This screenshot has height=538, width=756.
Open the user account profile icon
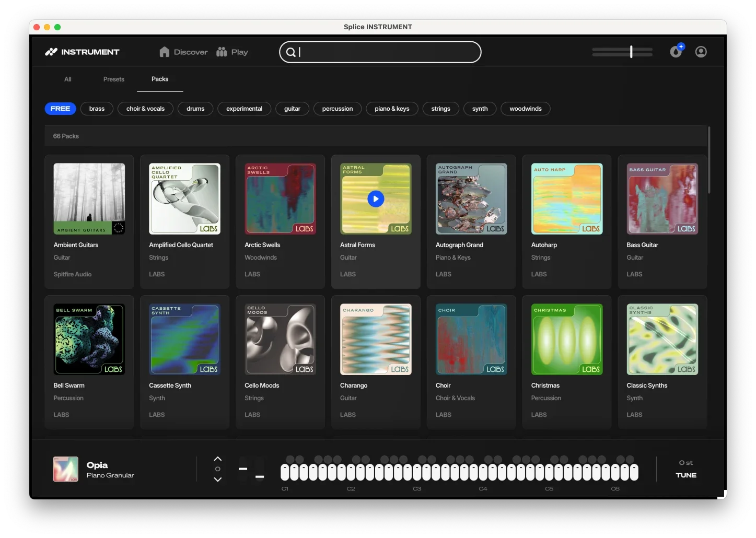(x=701, y=52)
